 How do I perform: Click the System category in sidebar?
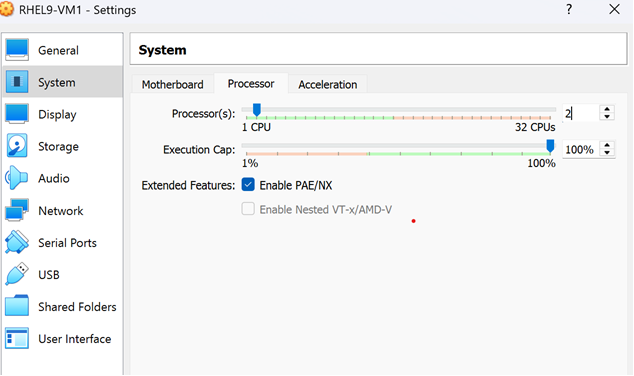63,82
